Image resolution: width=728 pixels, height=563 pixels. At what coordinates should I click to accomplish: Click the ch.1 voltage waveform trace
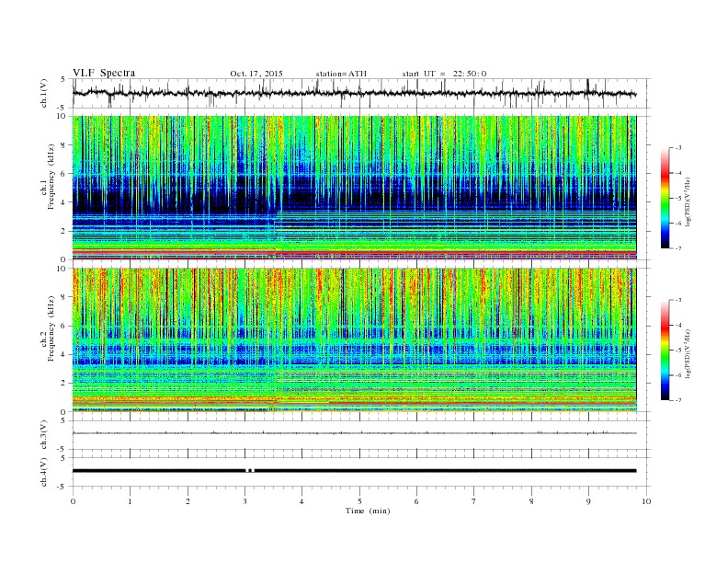(354, 93)
